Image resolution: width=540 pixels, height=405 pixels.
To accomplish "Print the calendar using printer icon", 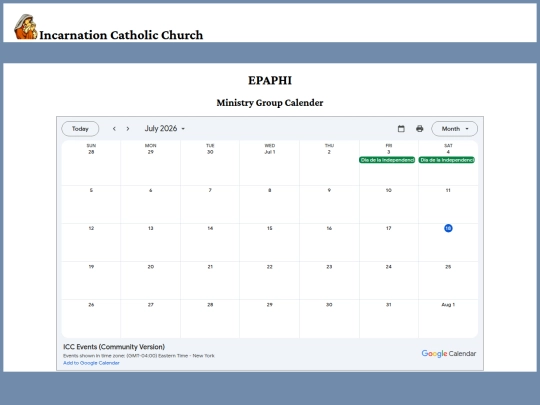I will tap(419, 129).
